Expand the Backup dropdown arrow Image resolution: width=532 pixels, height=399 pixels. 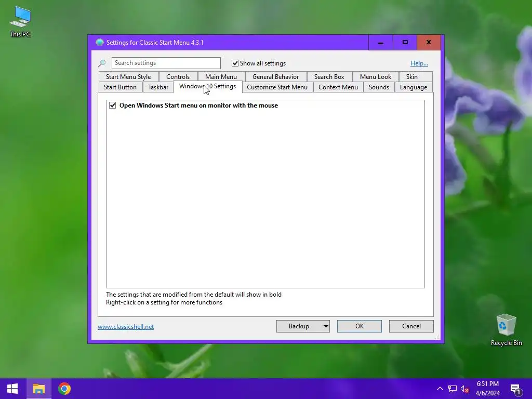326,326
